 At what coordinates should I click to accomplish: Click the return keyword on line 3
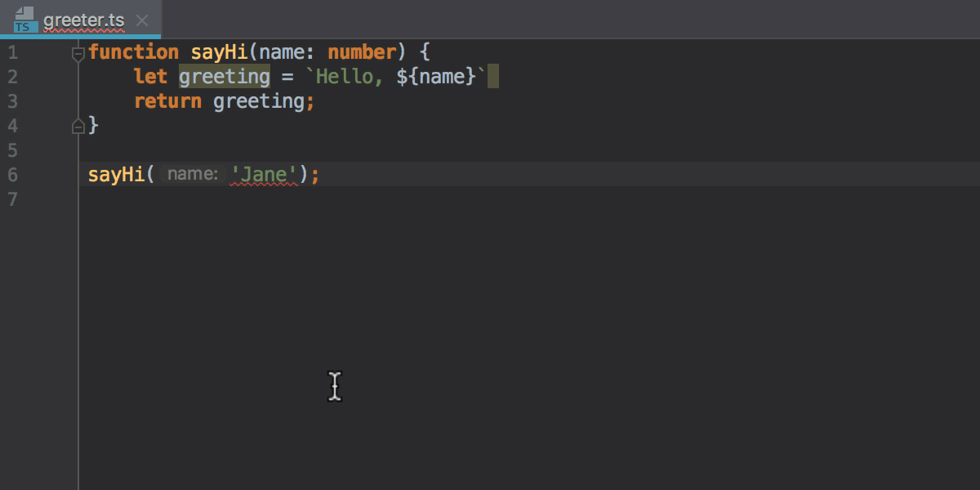[x=167, y=100]
